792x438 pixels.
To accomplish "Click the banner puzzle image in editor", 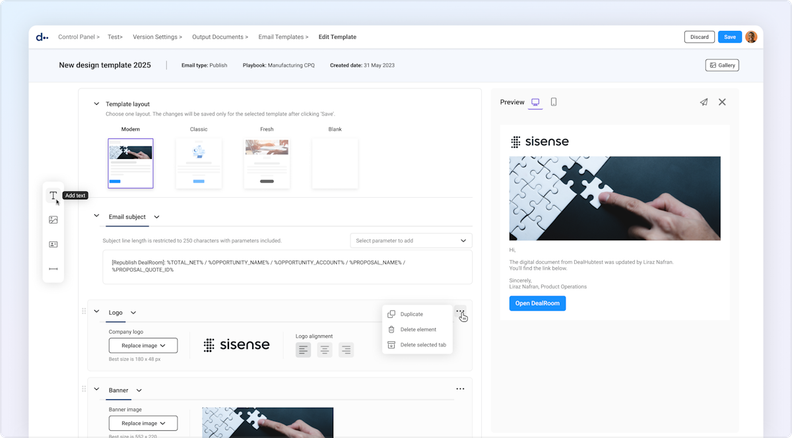I will click(268, 422).
